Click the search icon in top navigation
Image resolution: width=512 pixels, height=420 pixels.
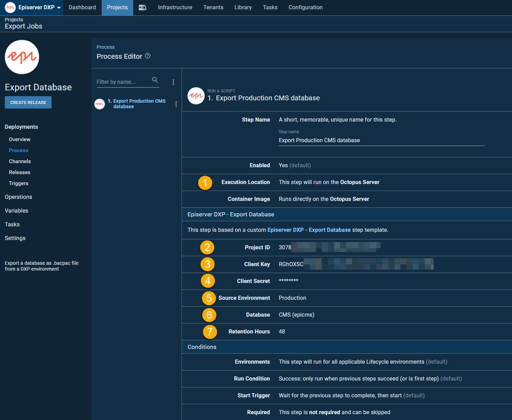click(143, 8)
